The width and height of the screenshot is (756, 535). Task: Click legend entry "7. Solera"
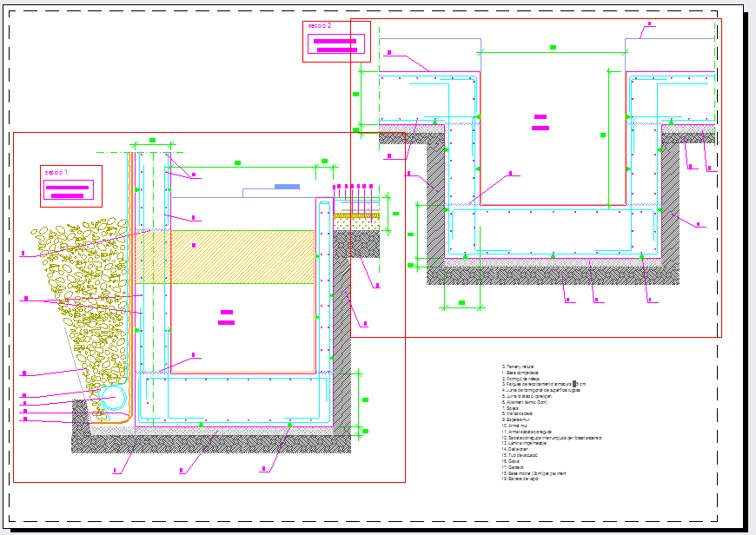click(x=513, y=407)
